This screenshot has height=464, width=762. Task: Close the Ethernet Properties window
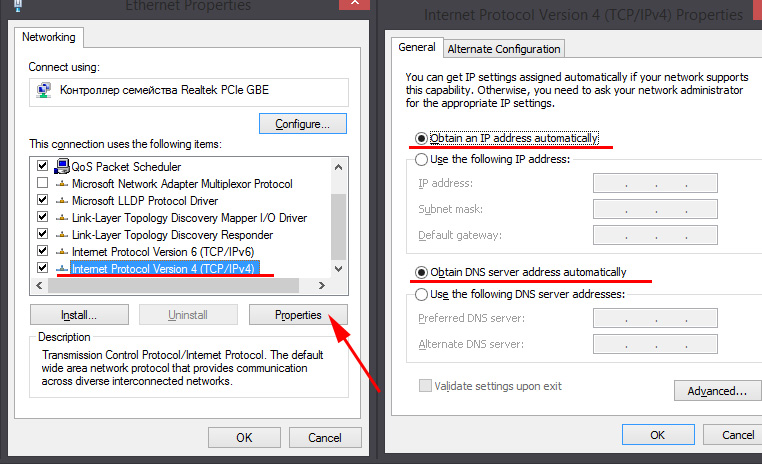(355, 3)
